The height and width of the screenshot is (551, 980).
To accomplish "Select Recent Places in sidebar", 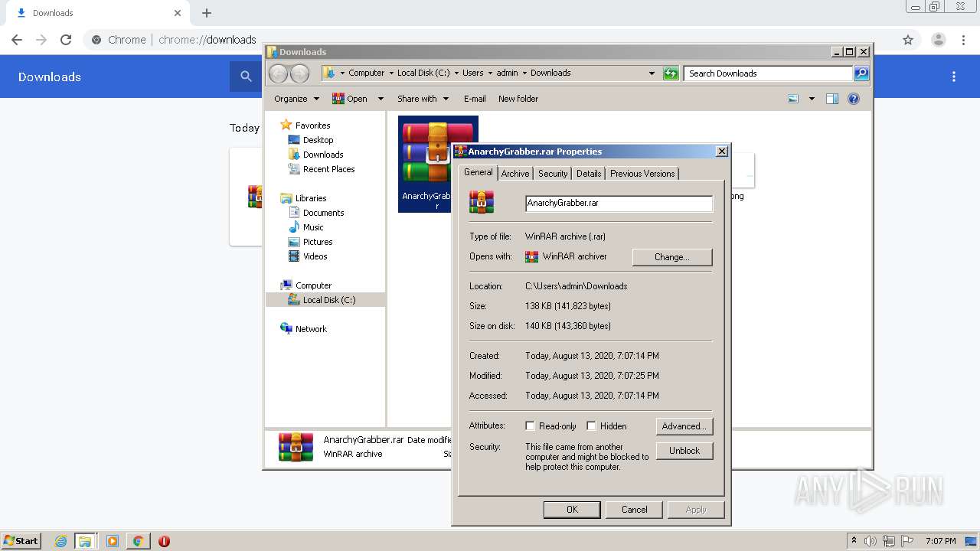I will (x=328, y=169).
